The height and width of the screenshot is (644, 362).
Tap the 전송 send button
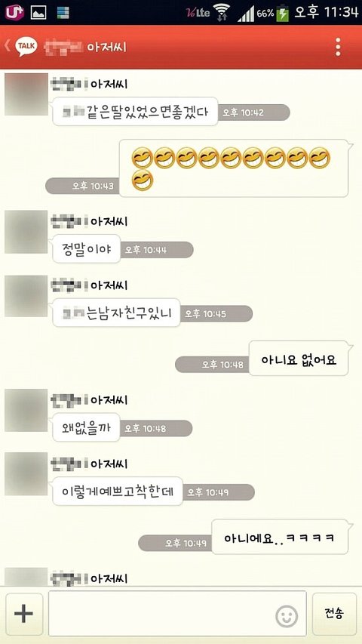click(x=334, y=614)
